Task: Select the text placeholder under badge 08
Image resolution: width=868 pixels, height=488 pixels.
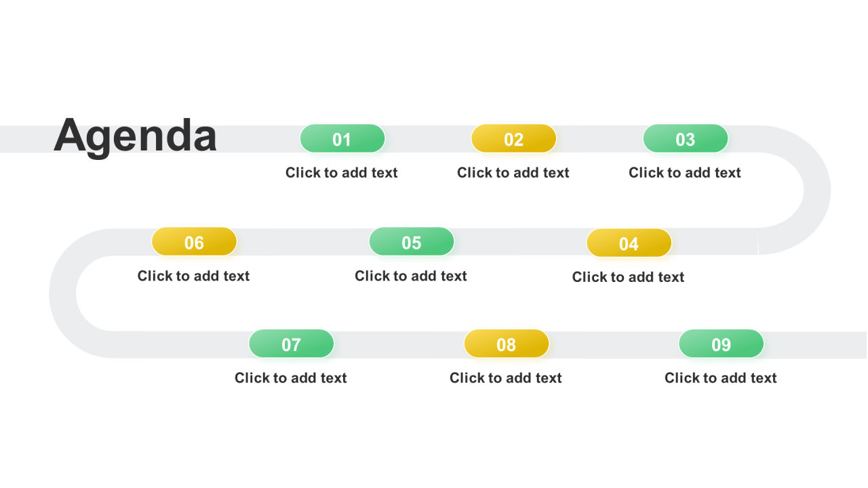Action: point(506,378)
